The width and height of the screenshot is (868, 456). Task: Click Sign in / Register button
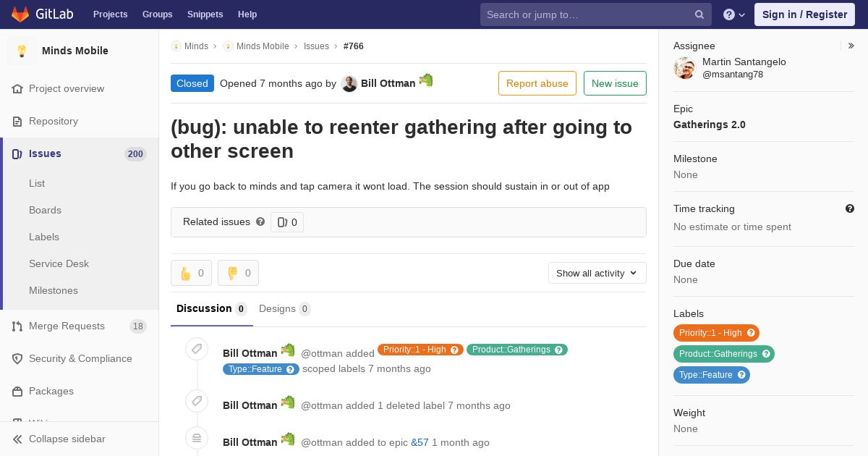coord(804,14)
